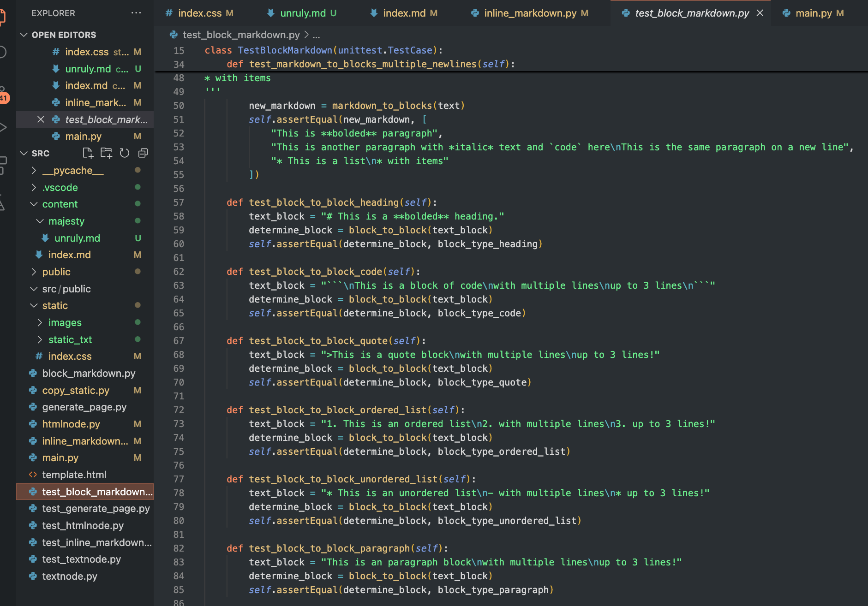The image size is (868, 606).
Task: Click the HTML icon beside template.html
Action: click(x=33, y=475)
